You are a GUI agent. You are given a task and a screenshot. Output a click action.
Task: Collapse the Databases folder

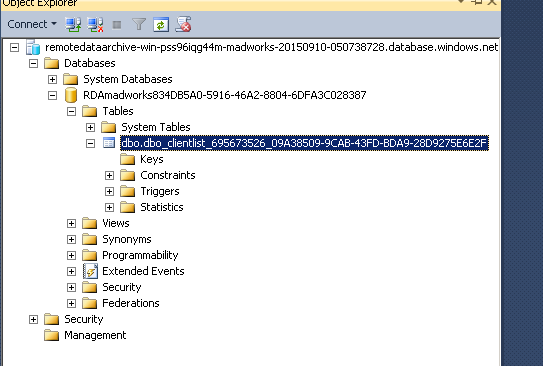[x=33, y=63]
